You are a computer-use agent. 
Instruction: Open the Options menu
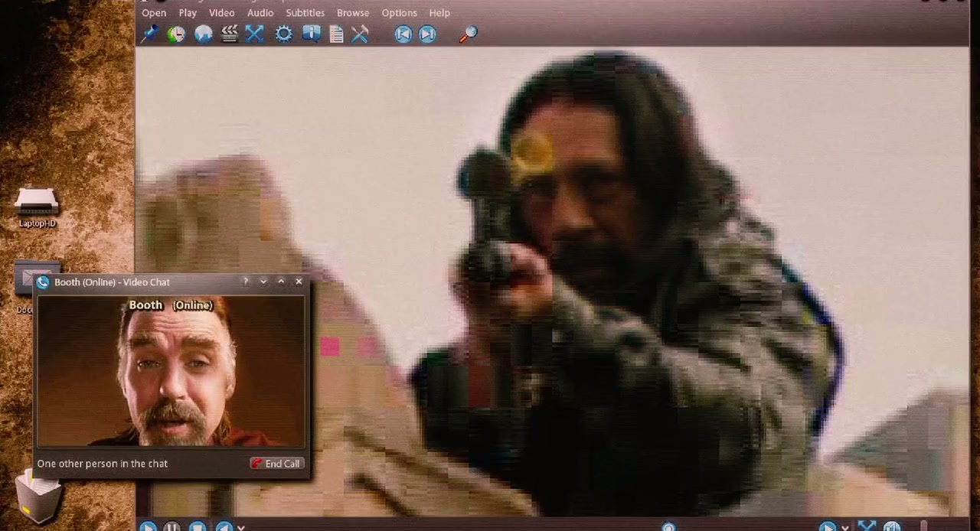coord(399,13)
